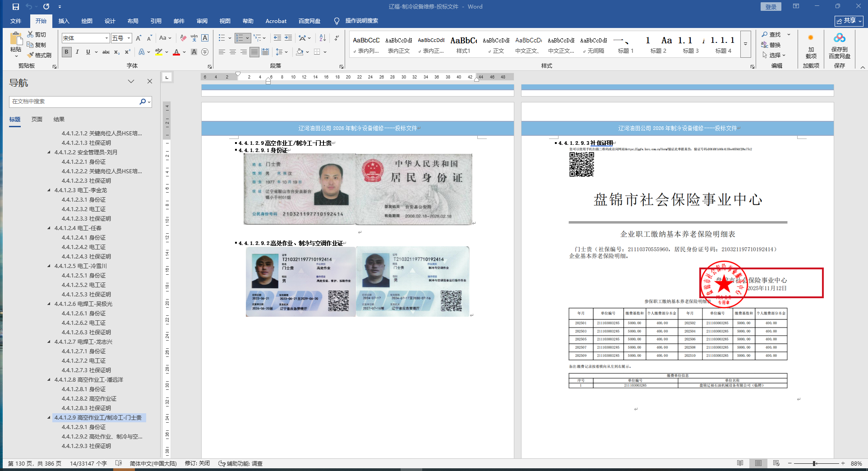
Task: Switch to 页面 tab in navigation pane
Action: pyautogui.click(x=37, y=120)
